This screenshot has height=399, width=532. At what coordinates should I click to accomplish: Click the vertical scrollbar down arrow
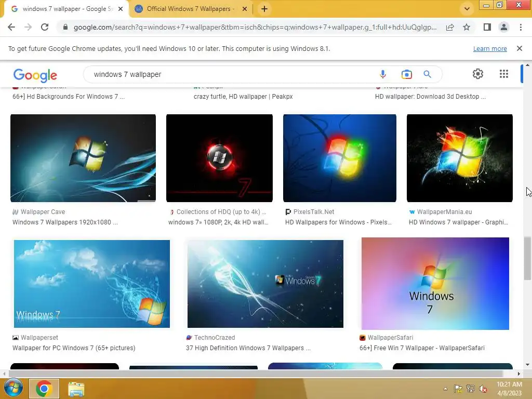[x=527, y=365]
